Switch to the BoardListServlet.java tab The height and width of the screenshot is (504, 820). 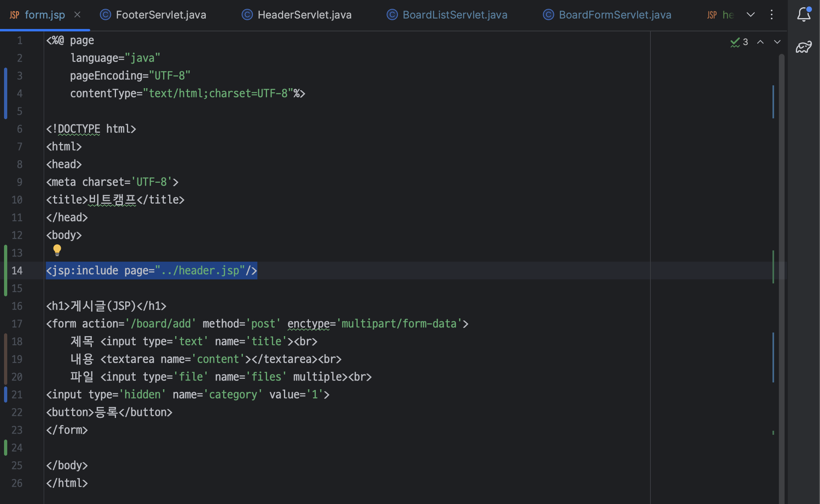455,15
